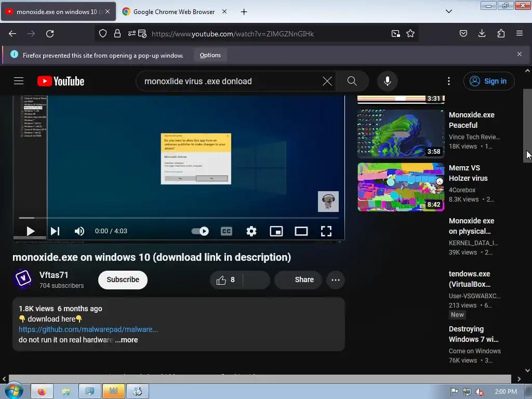The image size is (532, 399).
Task: Open the tendows.exe (VirtualBox video title
Action: point(469,279)
